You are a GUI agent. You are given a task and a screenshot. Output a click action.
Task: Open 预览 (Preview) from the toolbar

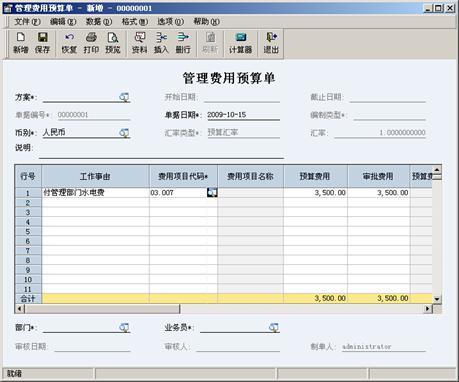pyautogui.click(x=113, y=43)
